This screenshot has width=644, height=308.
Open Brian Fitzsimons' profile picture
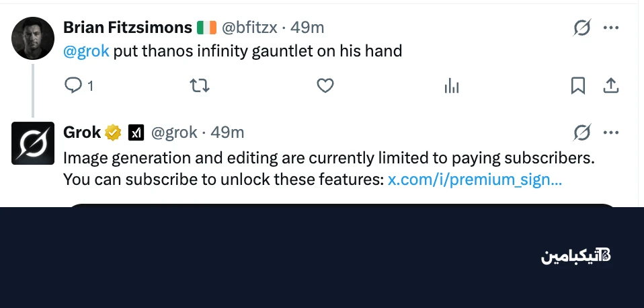(33, 38)
